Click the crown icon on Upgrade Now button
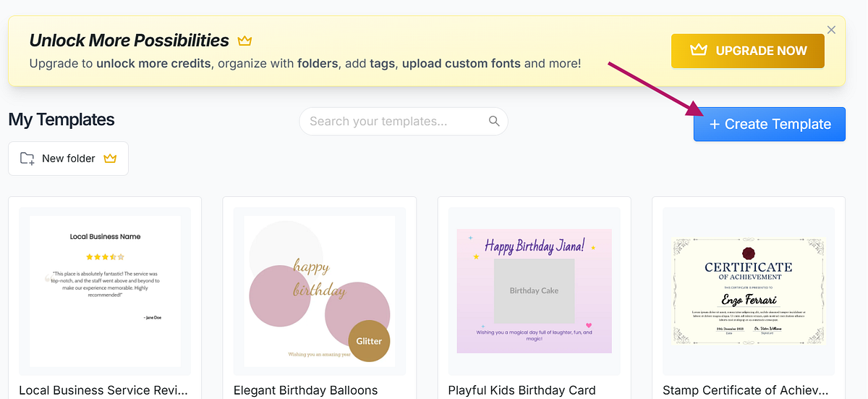 click(698, 51)
